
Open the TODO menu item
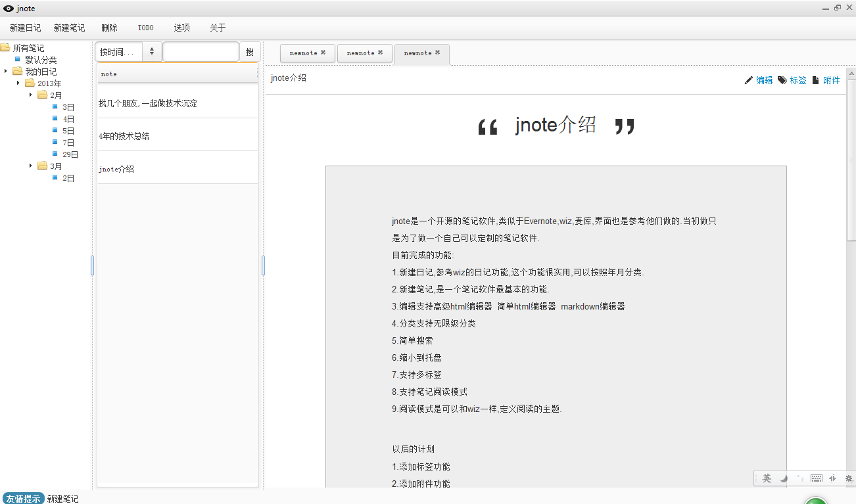145,28
